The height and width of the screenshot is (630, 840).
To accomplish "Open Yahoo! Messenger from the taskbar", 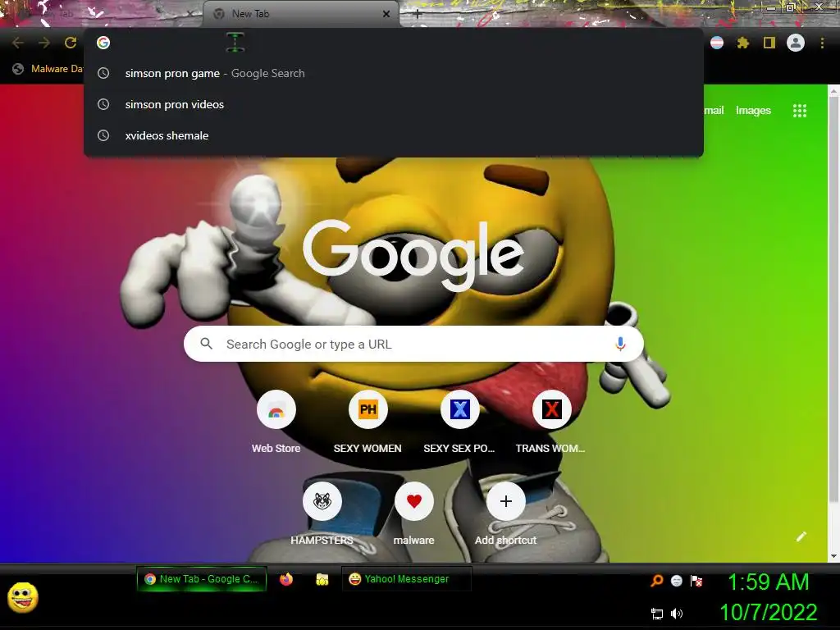I will click(x=407, y=579).
